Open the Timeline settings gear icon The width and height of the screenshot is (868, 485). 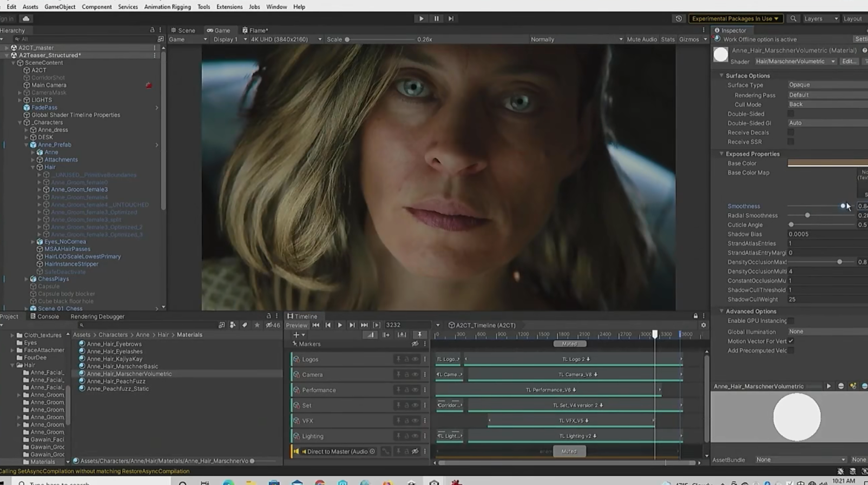coord(703,325)
